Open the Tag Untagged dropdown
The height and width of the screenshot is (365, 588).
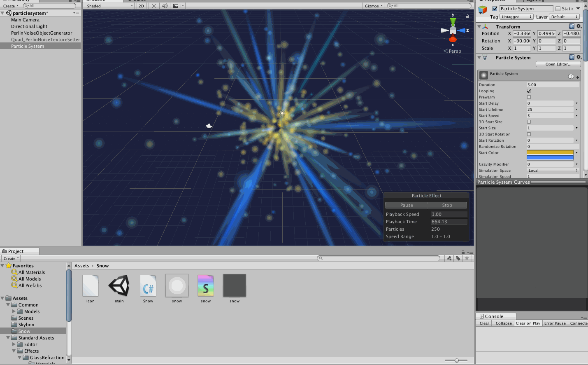516,17
